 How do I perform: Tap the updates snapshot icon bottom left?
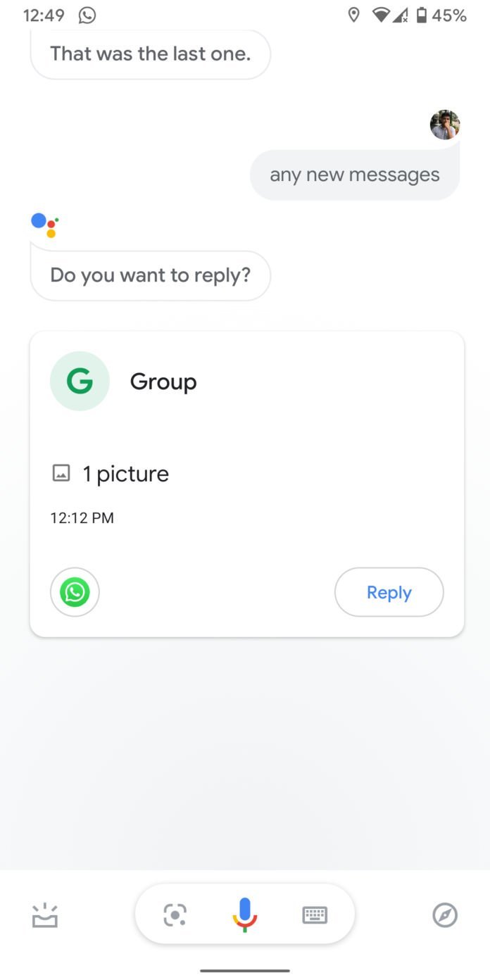45,915
